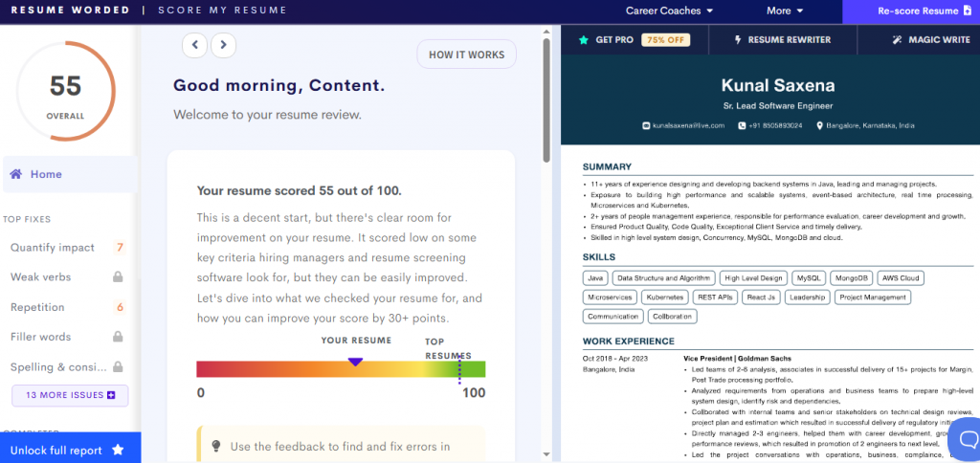Click the lightning icon for Resume Rewriter

[737, 40]
